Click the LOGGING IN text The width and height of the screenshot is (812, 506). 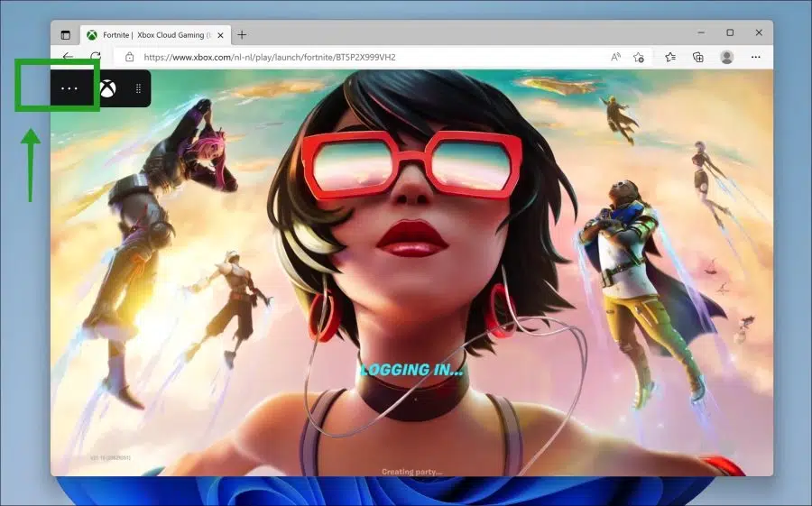point(411,370)
